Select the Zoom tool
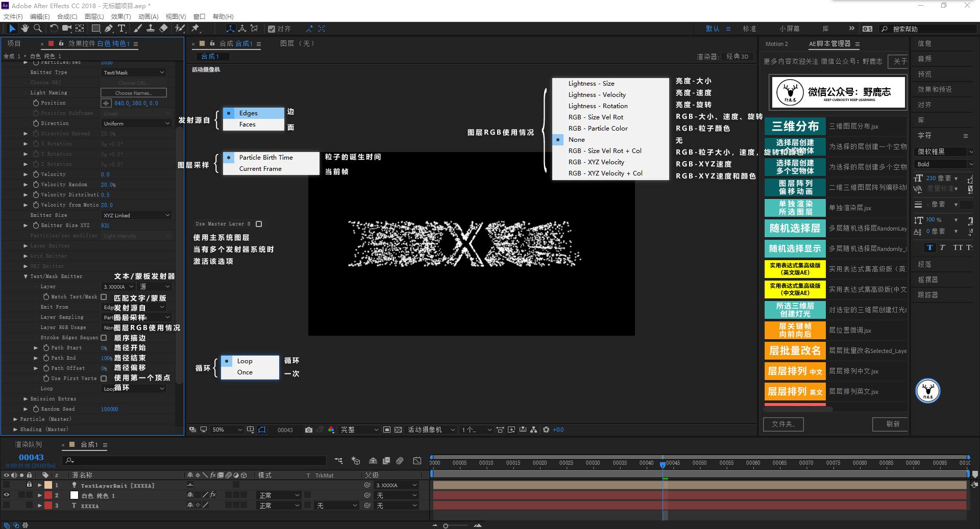Viewport: 980px width, 529px height. click(37, 29)
